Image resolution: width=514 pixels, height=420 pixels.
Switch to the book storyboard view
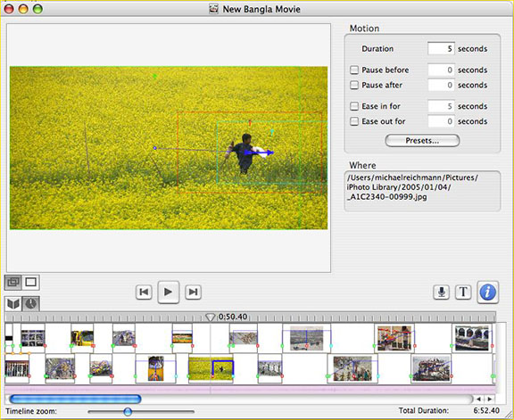[x=13, y=304]
